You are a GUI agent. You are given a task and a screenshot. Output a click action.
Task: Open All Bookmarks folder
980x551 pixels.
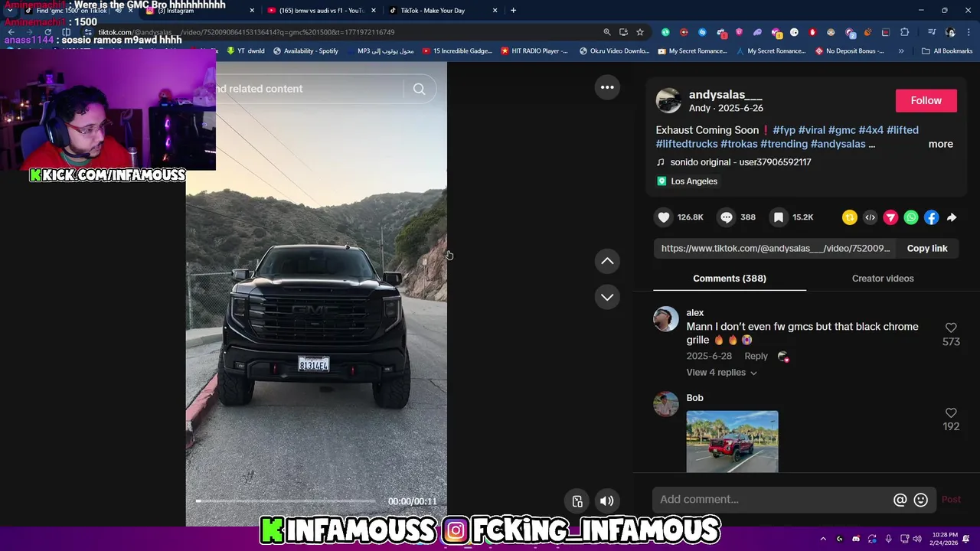point(946,51)
